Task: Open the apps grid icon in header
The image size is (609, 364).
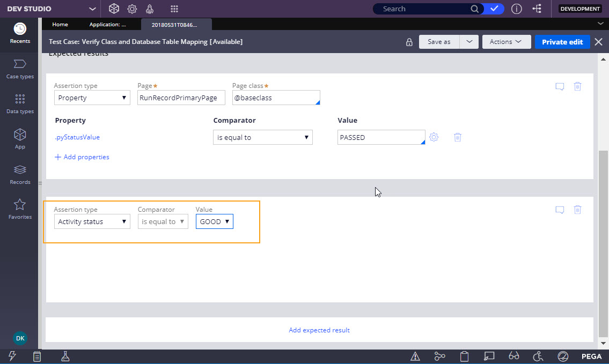Action: point(174,9)
